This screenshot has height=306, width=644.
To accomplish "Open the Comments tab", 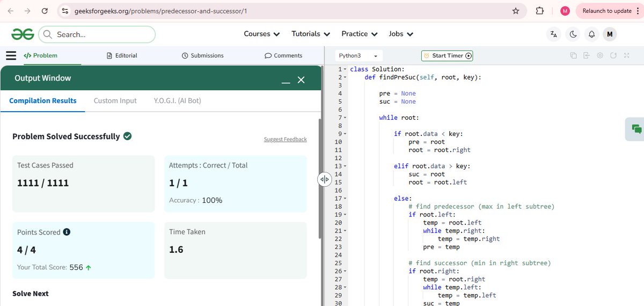I will 283,55.
